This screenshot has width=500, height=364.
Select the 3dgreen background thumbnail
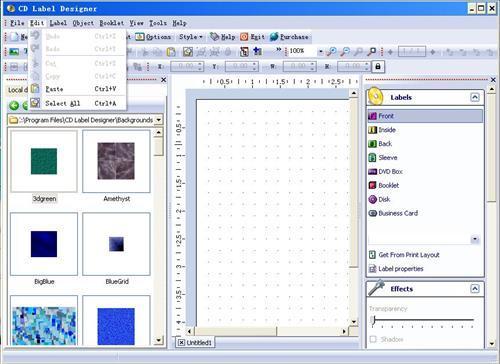[44, 161]
